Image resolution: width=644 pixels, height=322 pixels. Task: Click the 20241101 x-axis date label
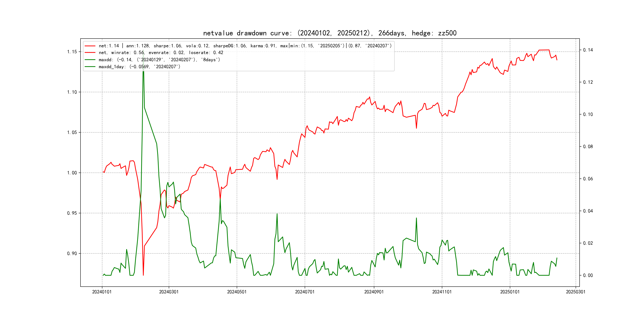(x=442, y=292)
